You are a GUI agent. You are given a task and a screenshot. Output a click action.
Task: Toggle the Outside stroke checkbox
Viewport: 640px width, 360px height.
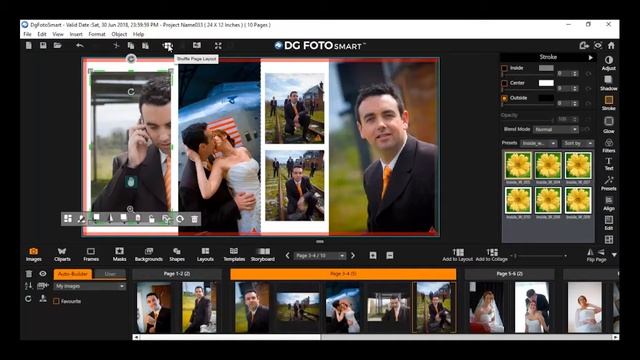(x=504, y=98)
